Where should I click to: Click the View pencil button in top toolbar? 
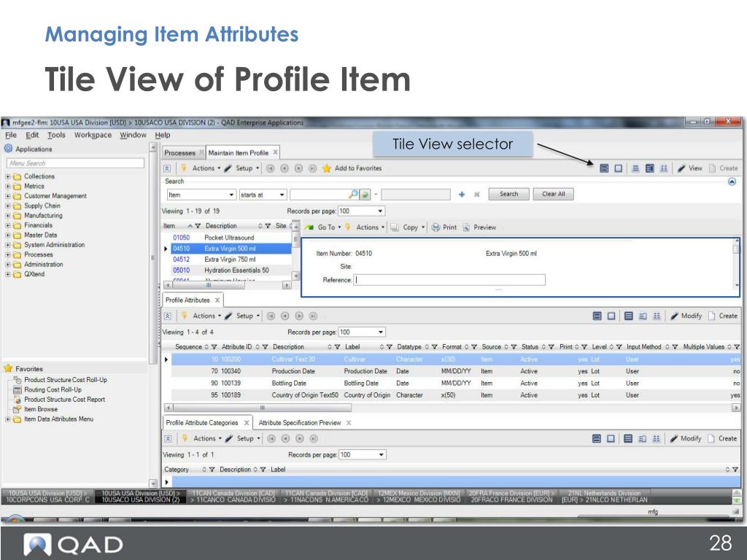click(690, 168)
